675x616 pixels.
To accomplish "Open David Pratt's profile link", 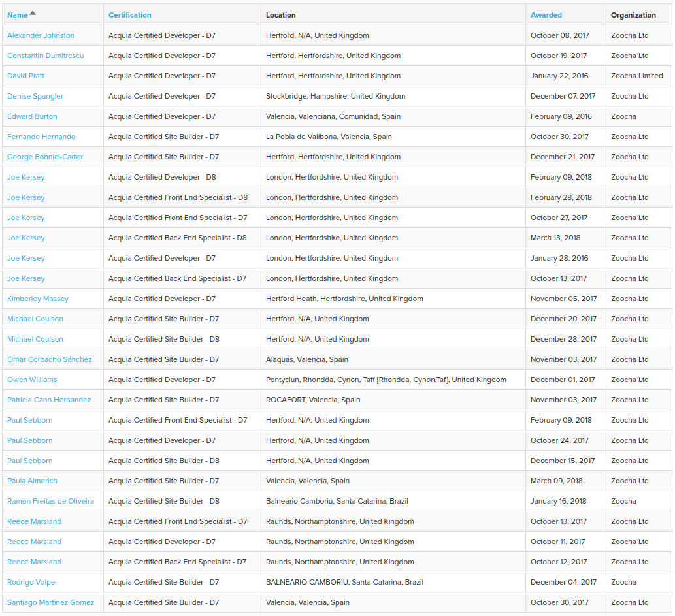I will pyautogui.click(x=26, y=76).
